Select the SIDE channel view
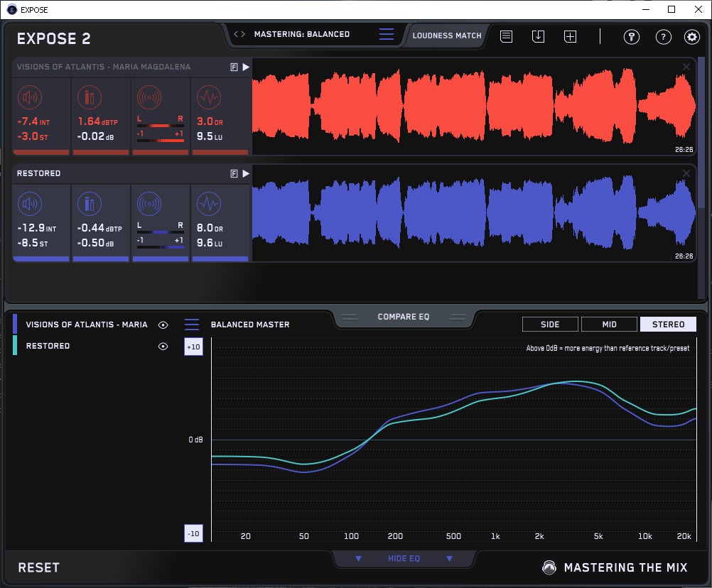 [x=550, y=325]
